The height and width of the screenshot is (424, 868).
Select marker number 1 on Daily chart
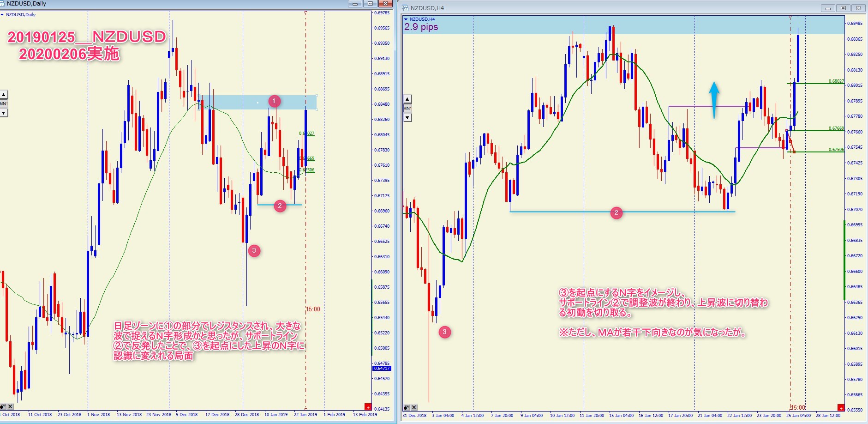[274, 101]
